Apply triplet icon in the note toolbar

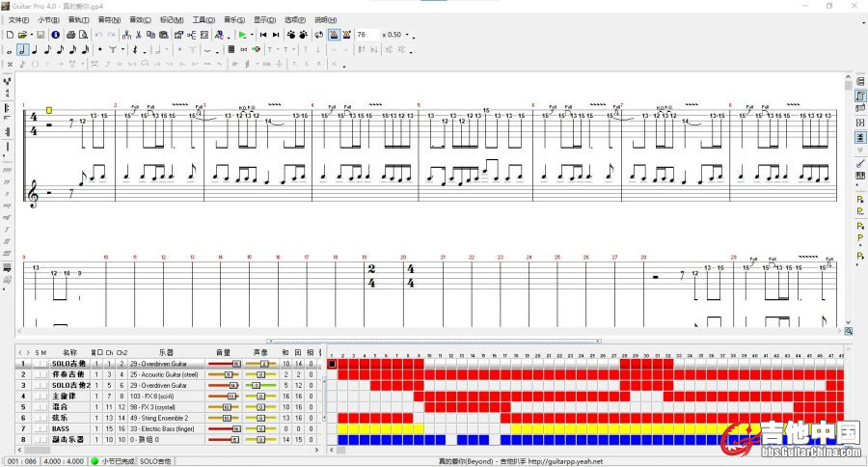pyautogui.click(x=113, y=50)
